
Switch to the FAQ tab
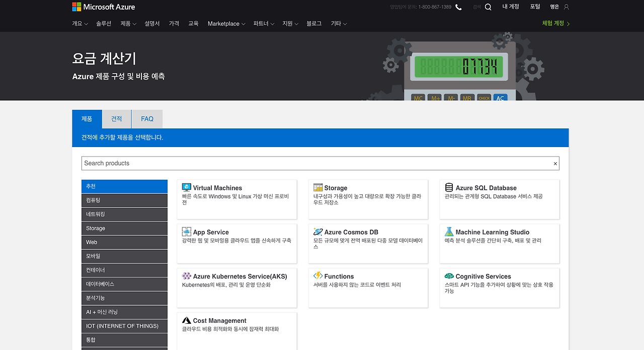147,119
